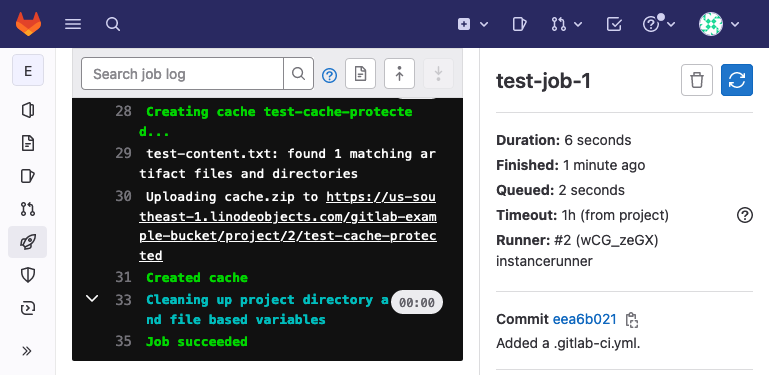Screen dimensions: 769x375
Task: Open the create new plus dropdown
Action: (x=473, y=24)
